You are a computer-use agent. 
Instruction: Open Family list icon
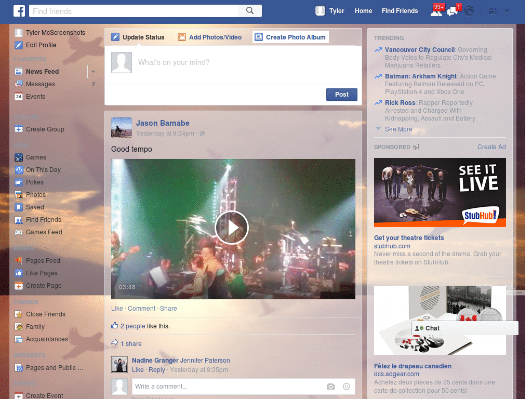19,327
